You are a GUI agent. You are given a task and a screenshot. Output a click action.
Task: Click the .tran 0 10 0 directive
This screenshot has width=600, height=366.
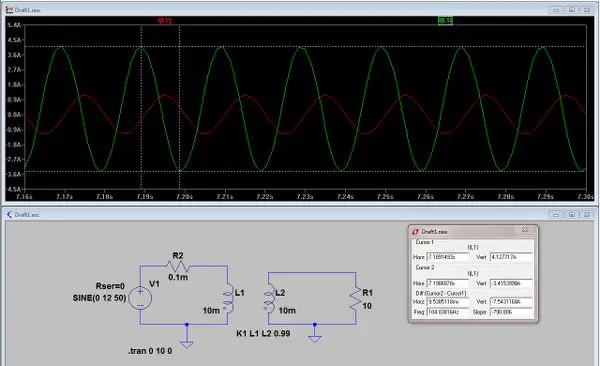[x=150, y=351]
